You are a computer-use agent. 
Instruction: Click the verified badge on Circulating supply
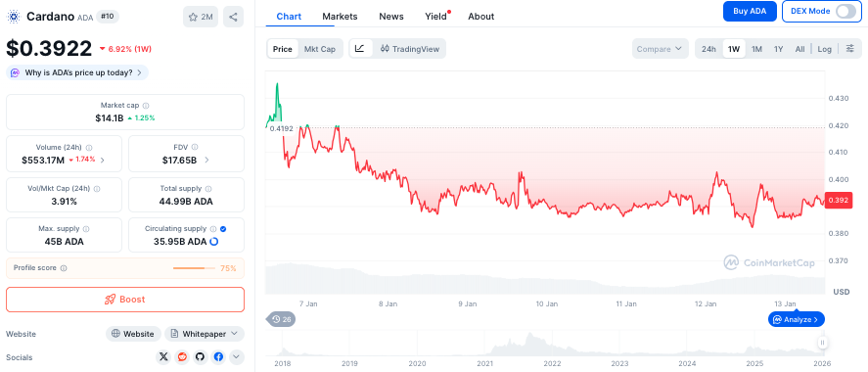223,229
